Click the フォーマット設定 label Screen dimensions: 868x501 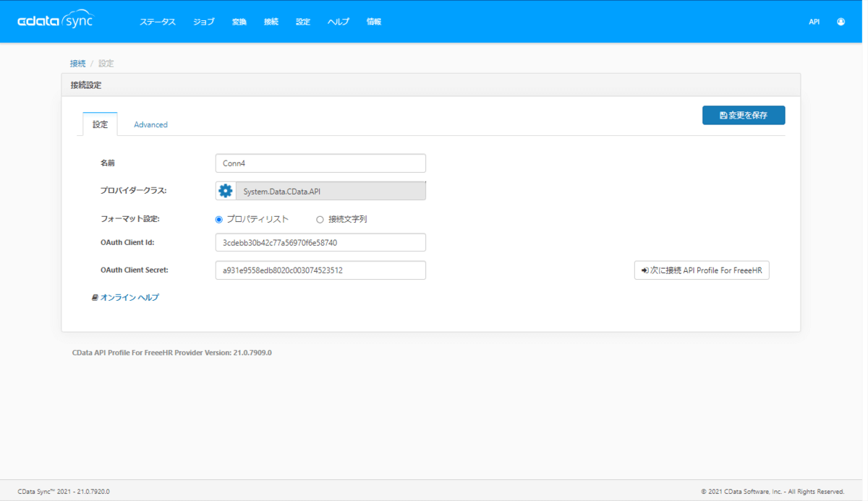[x=129, y=219]
